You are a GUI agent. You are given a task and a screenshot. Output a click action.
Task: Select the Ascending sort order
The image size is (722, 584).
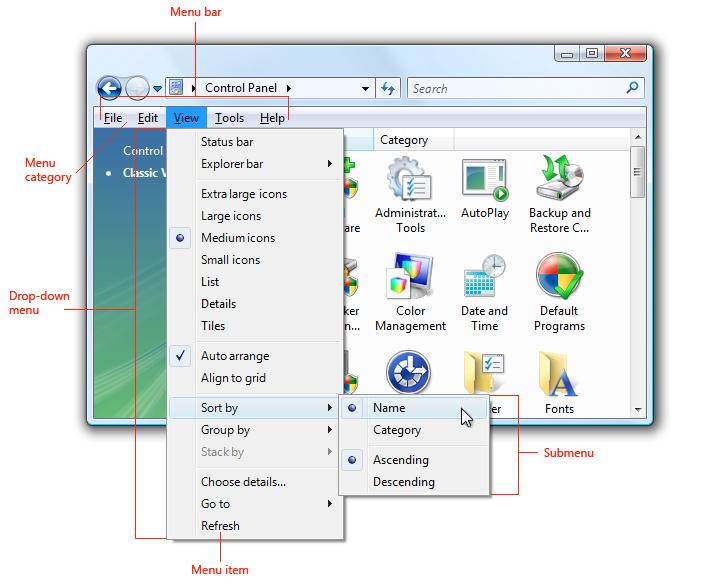point(400,460)
